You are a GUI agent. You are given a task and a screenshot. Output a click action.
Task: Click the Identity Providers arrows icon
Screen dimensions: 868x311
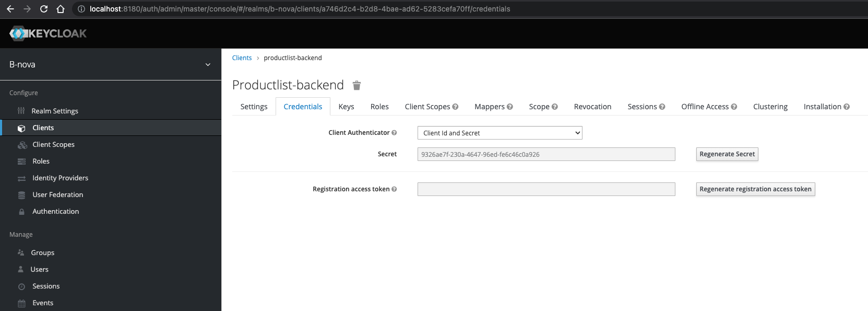coord(21,178)
